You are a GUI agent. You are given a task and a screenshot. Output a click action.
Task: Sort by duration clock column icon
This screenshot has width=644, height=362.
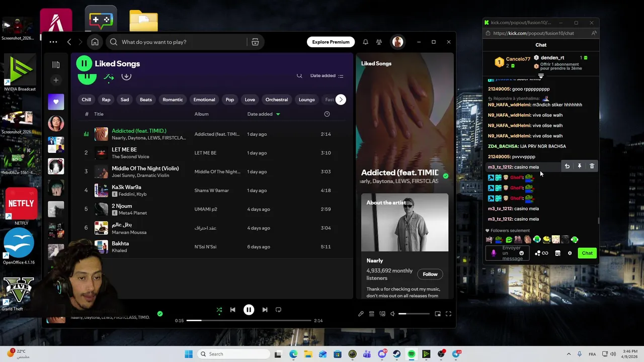tap(327, 114)
